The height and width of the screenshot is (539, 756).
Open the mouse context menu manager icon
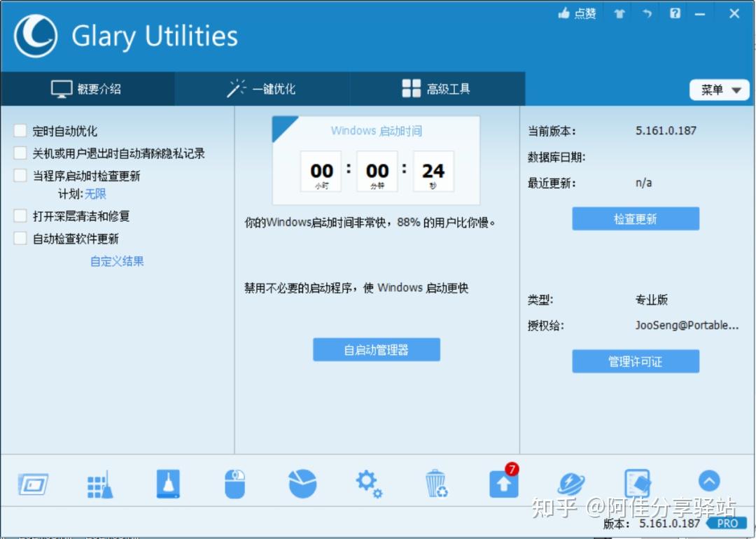(x=234, y=484)
